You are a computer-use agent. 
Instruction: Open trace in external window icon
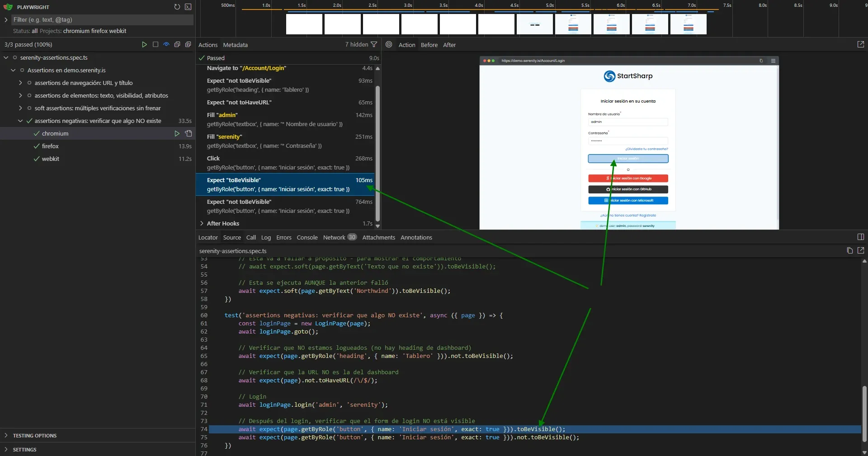(860, 44)
